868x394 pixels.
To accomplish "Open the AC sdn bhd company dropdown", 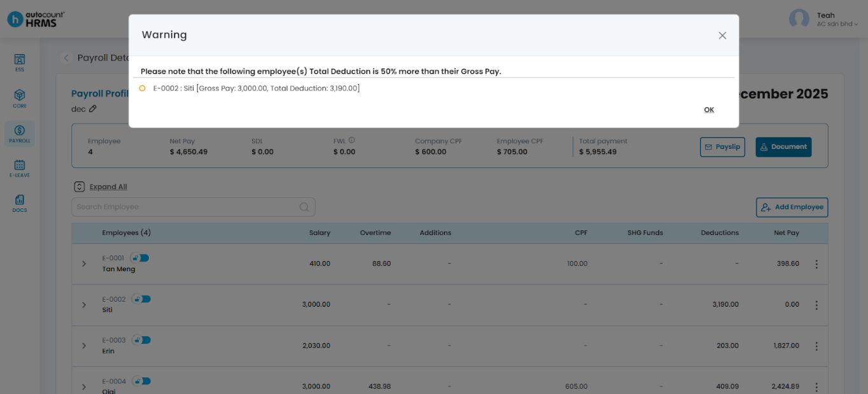I will [x=837, y=24].
